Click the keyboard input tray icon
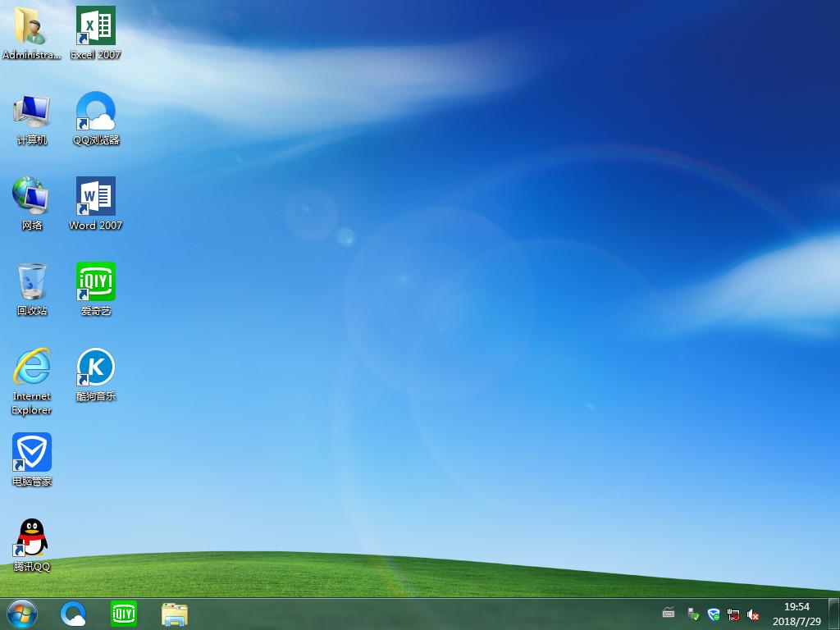 (667, 614)
